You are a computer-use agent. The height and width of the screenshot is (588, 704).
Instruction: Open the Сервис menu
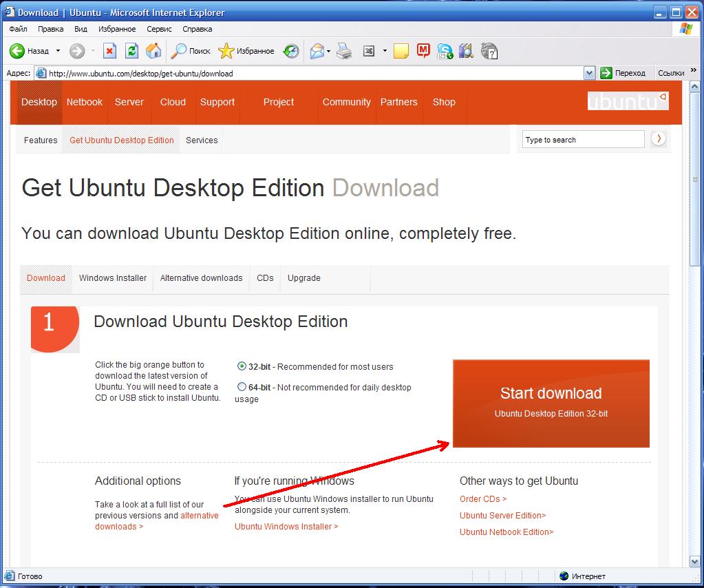[159, 29]
